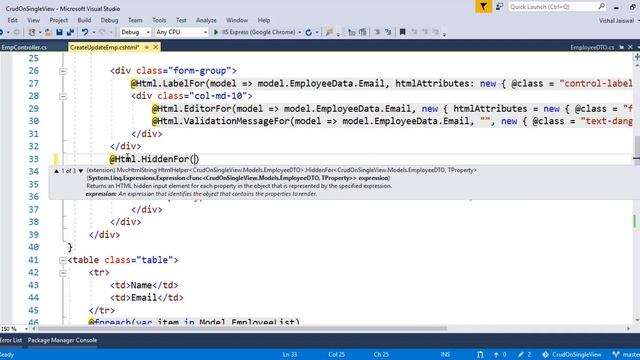Close the EmployeeDTO.cs preview tab
Screen dimensions: 640x360
click(x=630, y=47)
